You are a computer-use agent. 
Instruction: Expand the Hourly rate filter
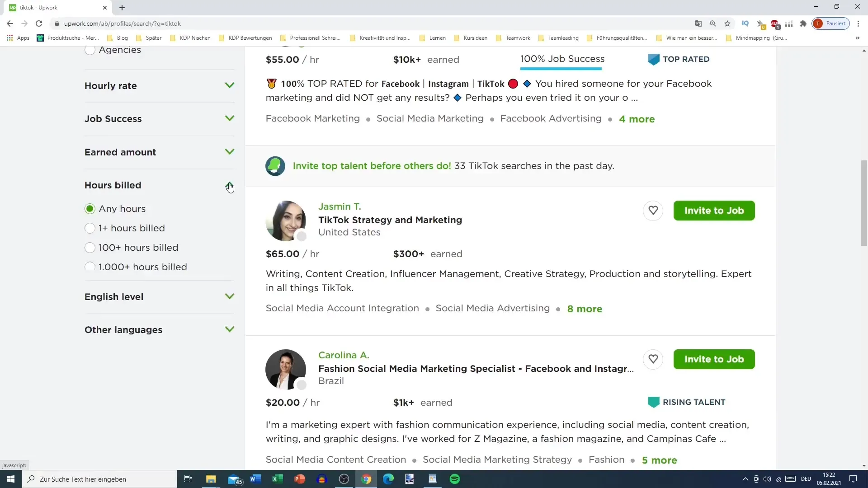tap(230, 85)
